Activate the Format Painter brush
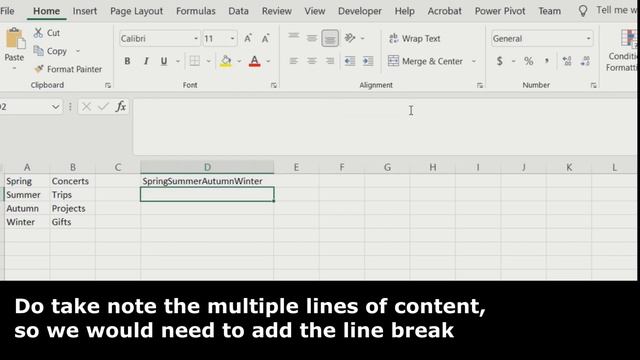 39,69
